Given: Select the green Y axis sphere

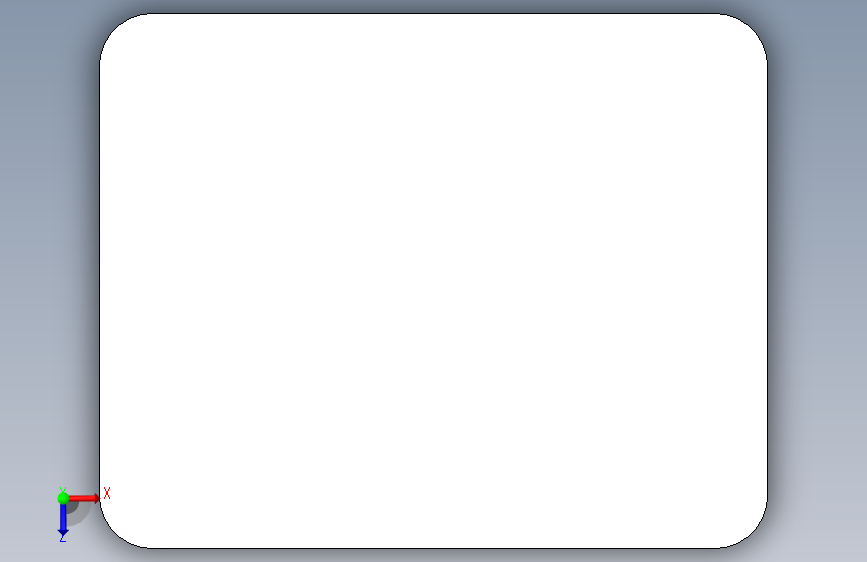Looking at the screenshot, I should point(63,498).
